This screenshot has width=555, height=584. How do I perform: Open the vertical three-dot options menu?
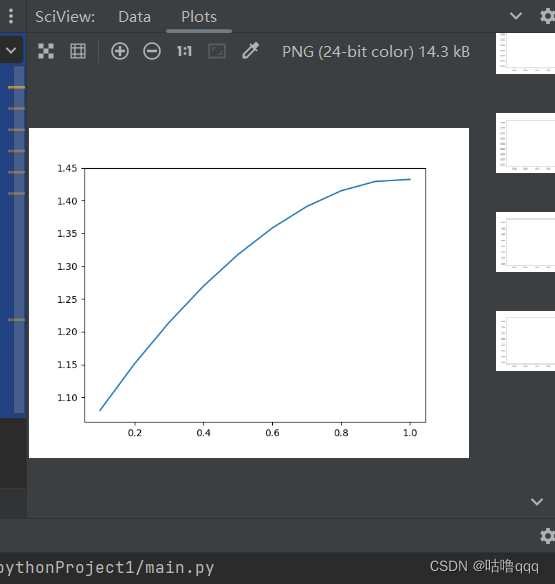click(11, 16)
